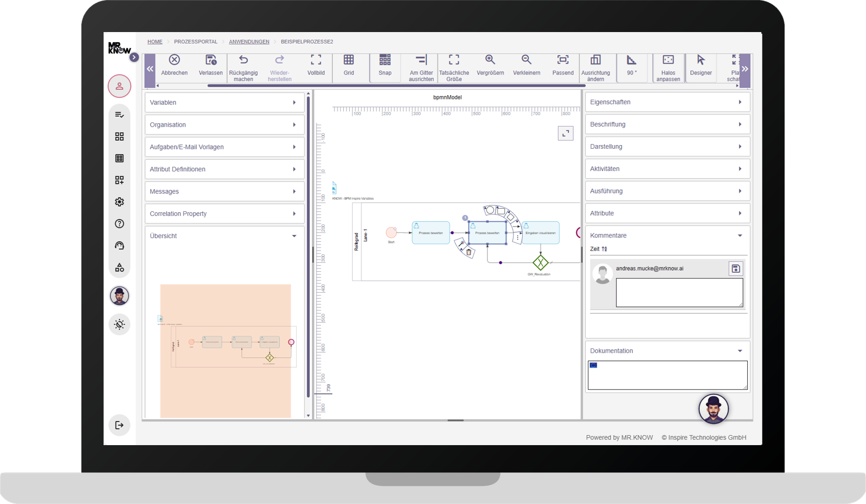Zoom out with Verkleinern

point(526,60)
